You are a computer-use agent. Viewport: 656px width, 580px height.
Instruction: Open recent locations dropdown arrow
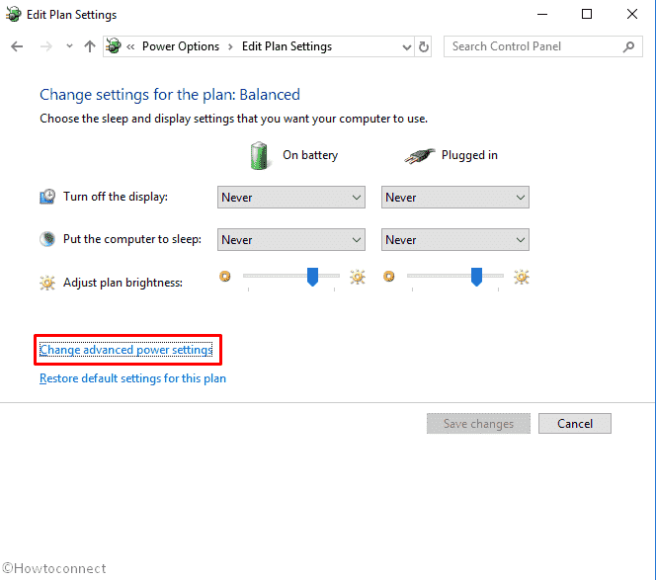(x=69, y=46)
